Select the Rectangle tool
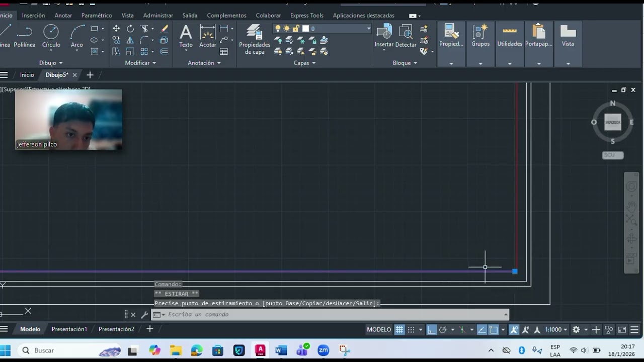Image resolution: width=644 pixels, height=362 pixels. (94, 29)
